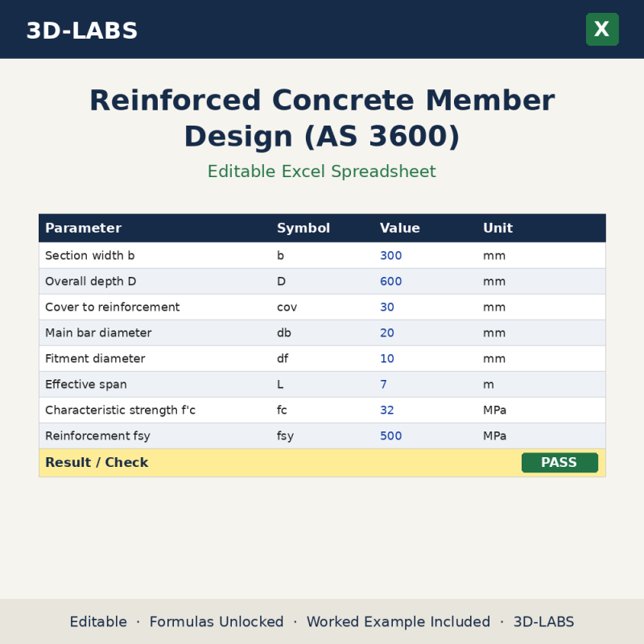
Task: Click 'Worked Example Included' in the footer
Action: point(398,621)
